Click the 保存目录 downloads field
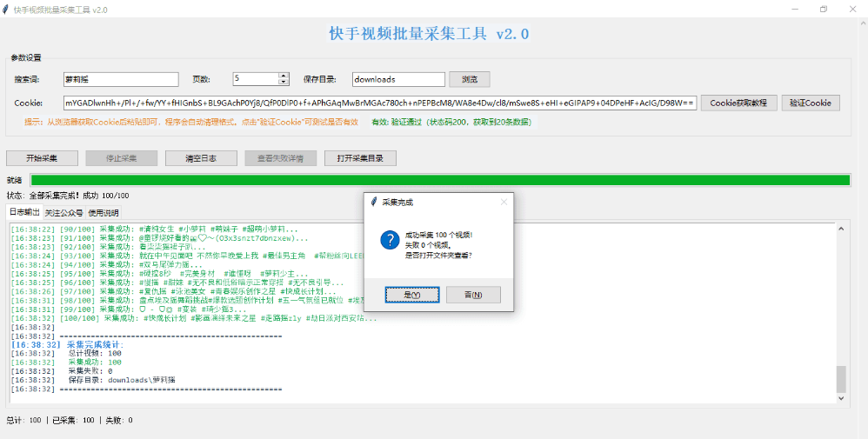The image size is (868, 439). click(398, 79)
